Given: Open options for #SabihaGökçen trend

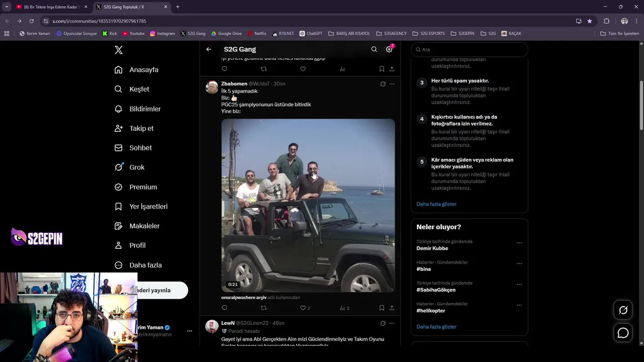Looking at the screenshot, I should click(x=519, y=285).
